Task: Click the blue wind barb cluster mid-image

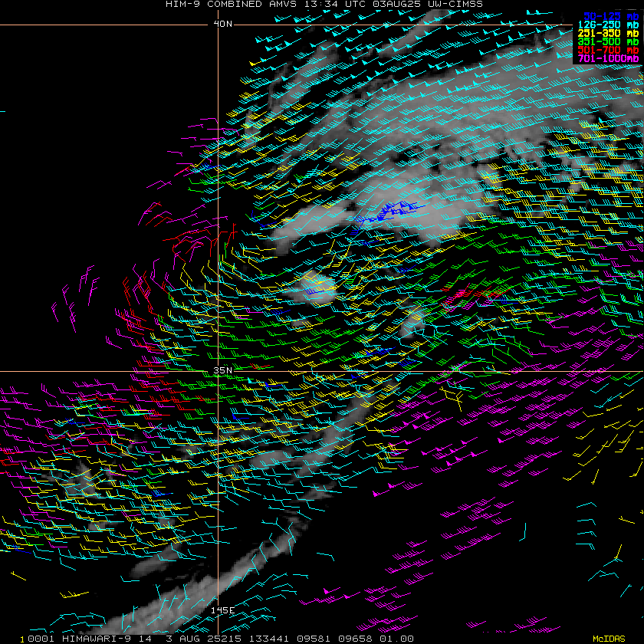Action: pyautogui.click(x=387, y=212)
